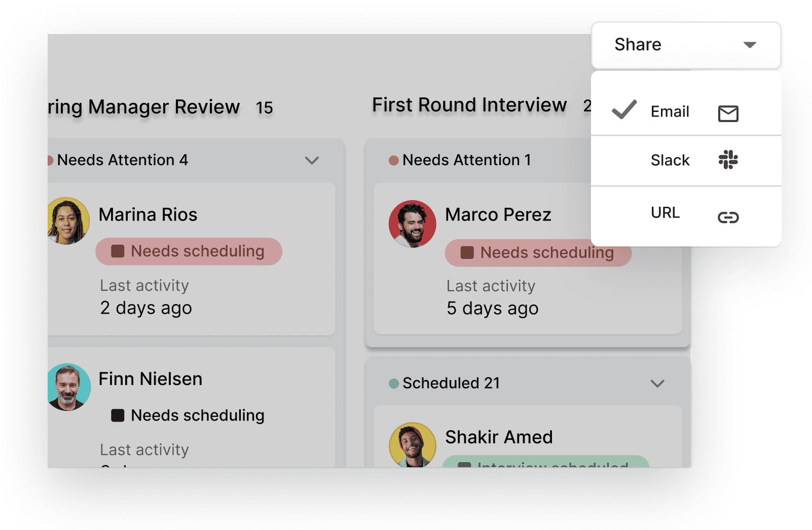Click the dot beside Needs Attention 1
Image resolution: width=812 pixels, height=530 pixels.
[x=394, y=159]
